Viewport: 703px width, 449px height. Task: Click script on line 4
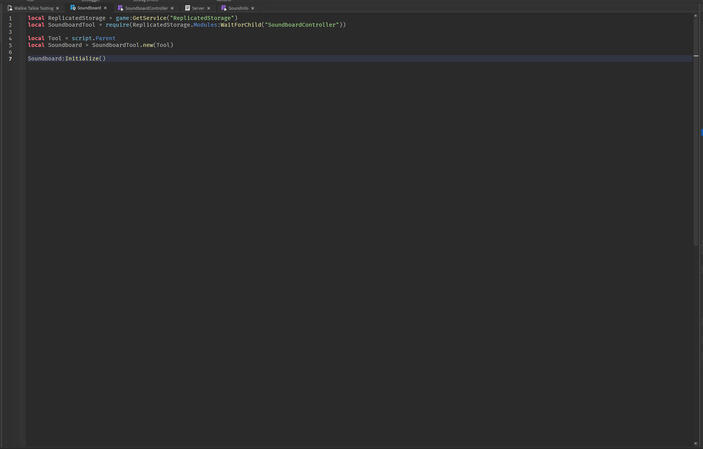[x=82, y=38]
